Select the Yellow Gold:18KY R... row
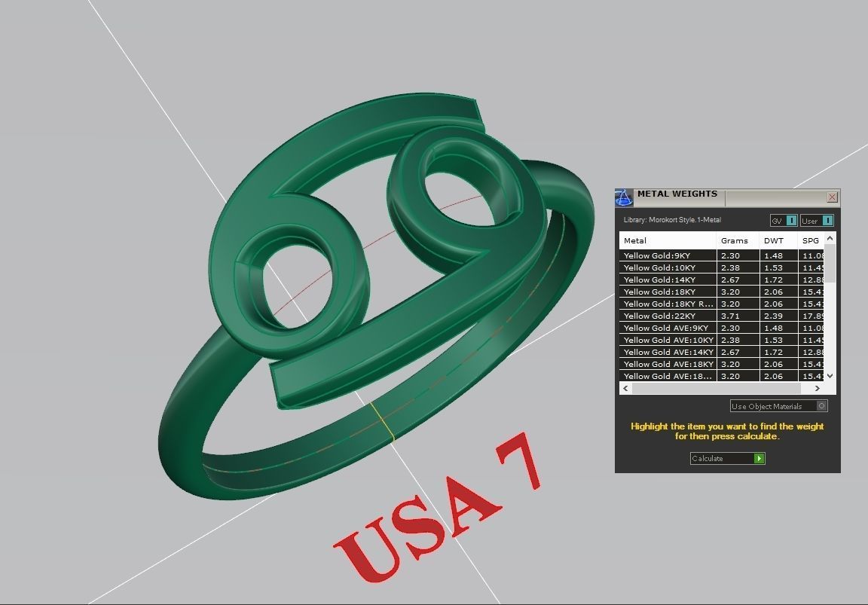The width and height of the screenshot is (868, 605). 721,304
